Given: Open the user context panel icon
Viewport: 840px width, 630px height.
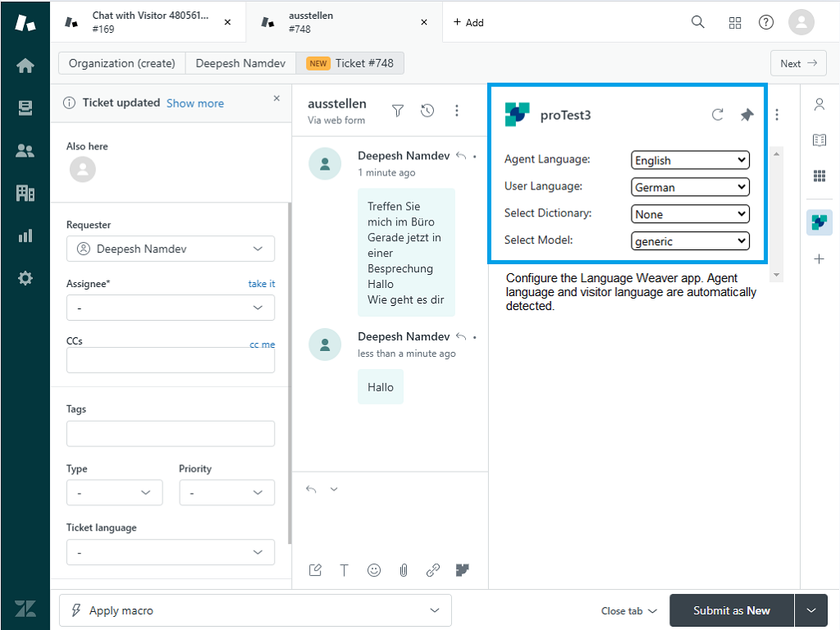Looking at the screenshot, I should (x=819, y=104).
